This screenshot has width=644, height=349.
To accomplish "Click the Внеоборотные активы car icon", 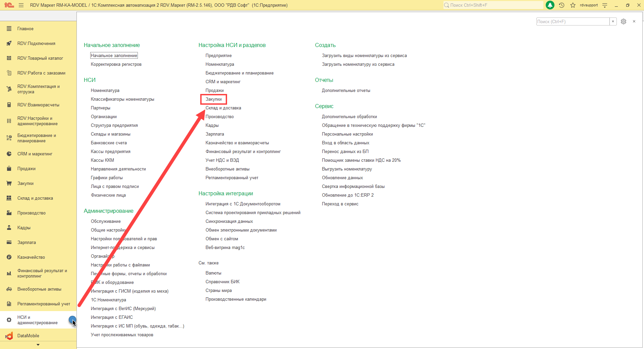I will pyautogui.click(x=9, y=289).
